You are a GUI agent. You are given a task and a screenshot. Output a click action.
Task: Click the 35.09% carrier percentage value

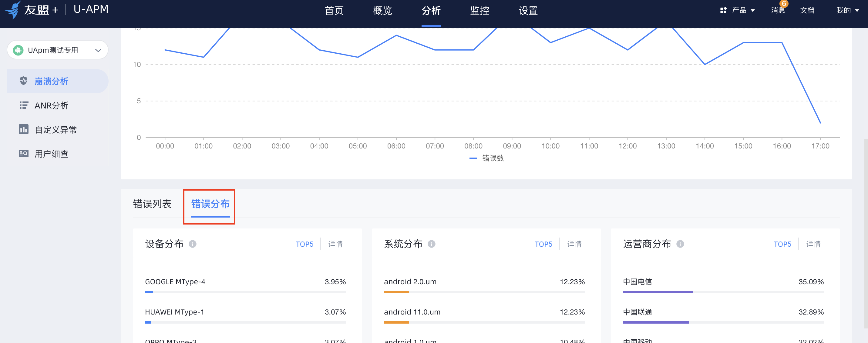[811, 281]
